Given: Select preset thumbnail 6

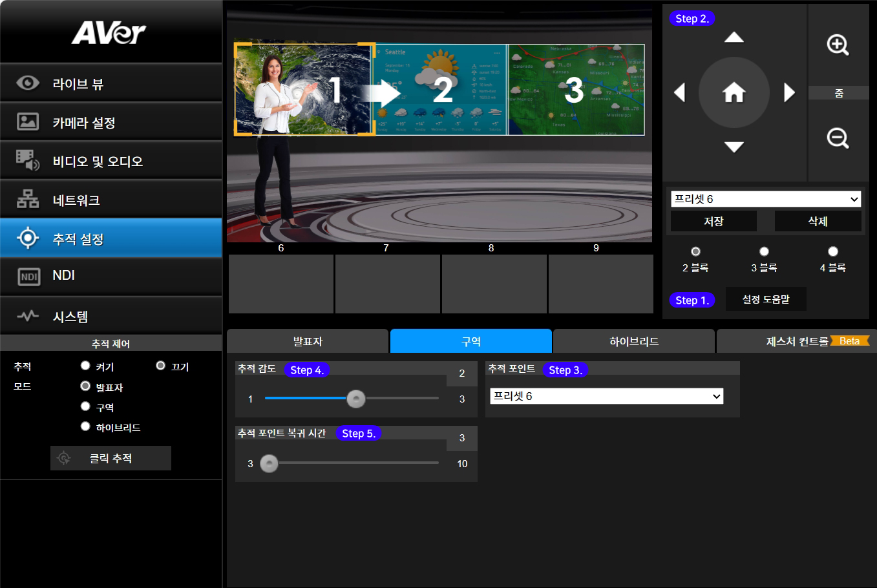Looking at the screenshot, I should [x=281, y=284].
